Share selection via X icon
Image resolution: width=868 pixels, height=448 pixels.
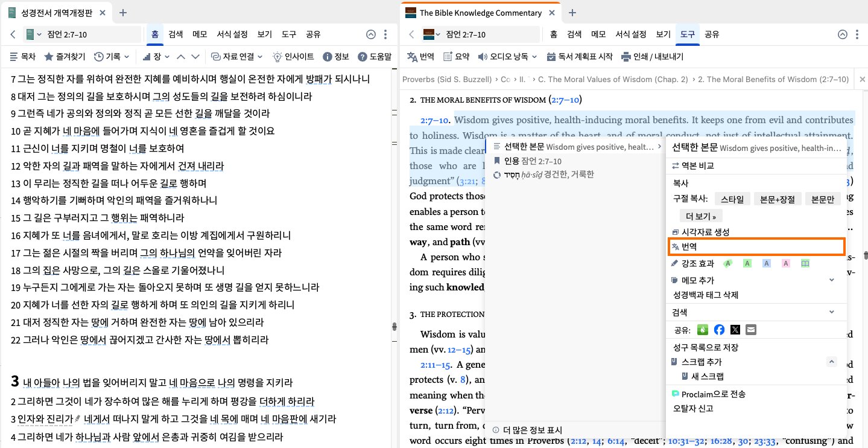pyautogui.click(x=735, y=330)
